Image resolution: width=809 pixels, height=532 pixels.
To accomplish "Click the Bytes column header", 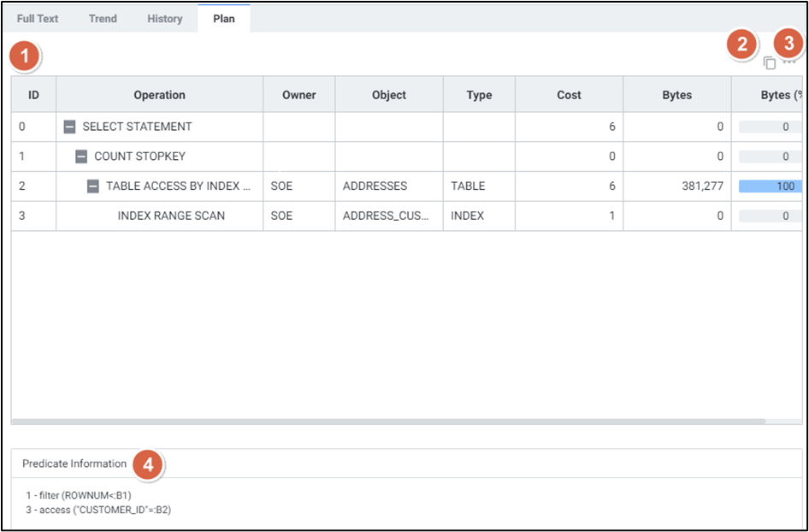I will 676,95.
